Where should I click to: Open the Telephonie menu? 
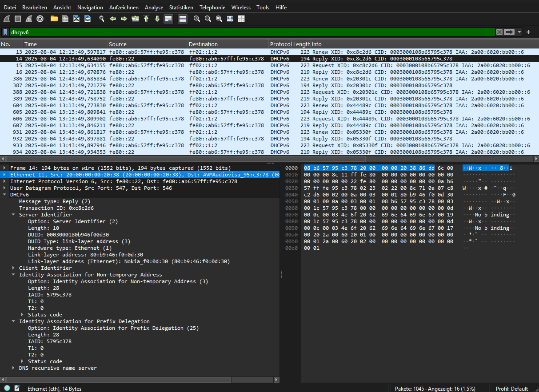212,8
